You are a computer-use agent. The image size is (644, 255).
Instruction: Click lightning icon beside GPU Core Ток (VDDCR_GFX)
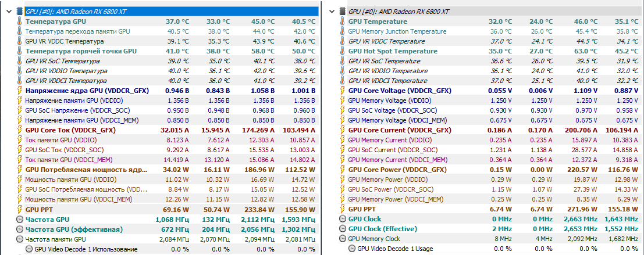pos(19,130)
